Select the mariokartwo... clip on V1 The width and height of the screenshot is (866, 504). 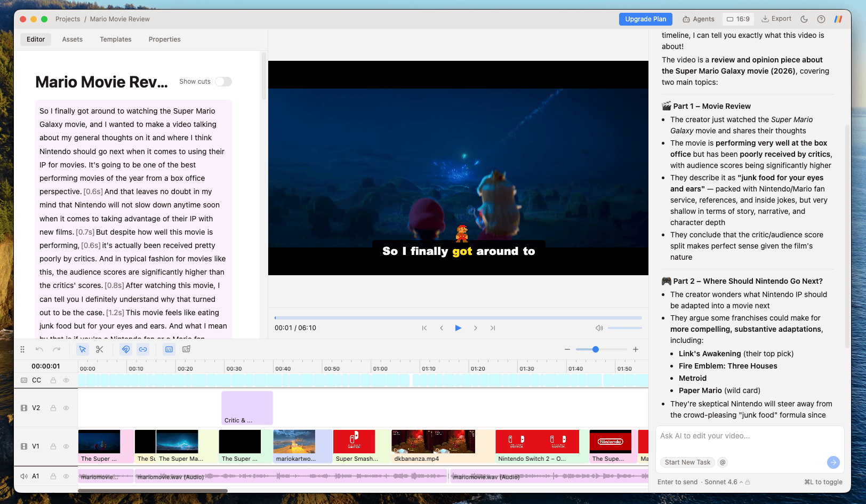pyautogui.click(x=302, y=446)
